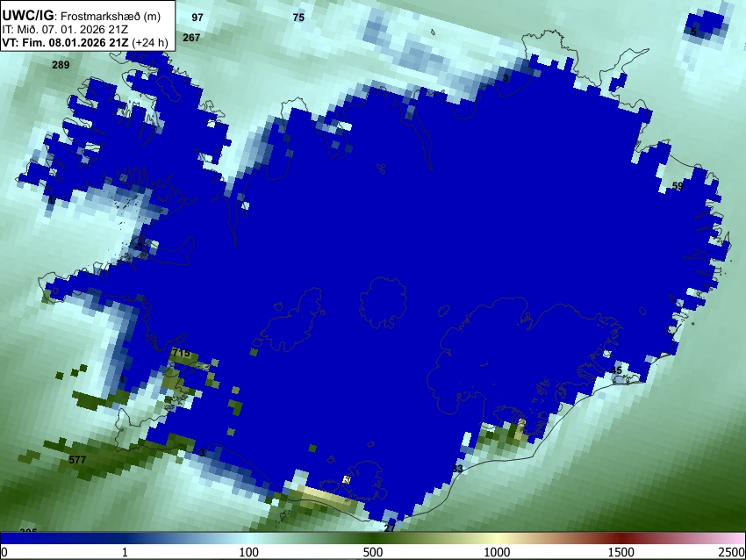Click the legend label 500
Viewport: 746px width, 560px height.
point(372,552)
